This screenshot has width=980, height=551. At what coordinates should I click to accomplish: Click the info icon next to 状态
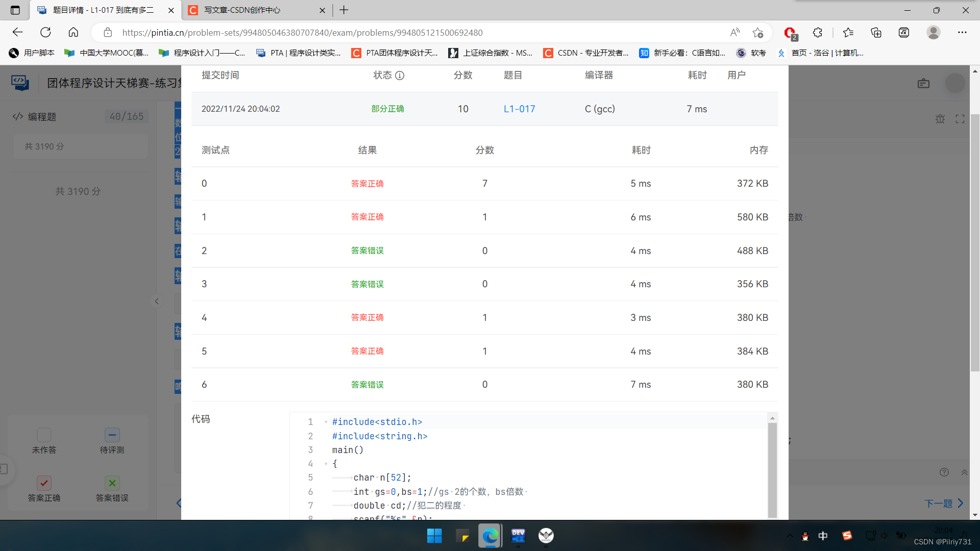pyautogui.click(x=399, y=76)
